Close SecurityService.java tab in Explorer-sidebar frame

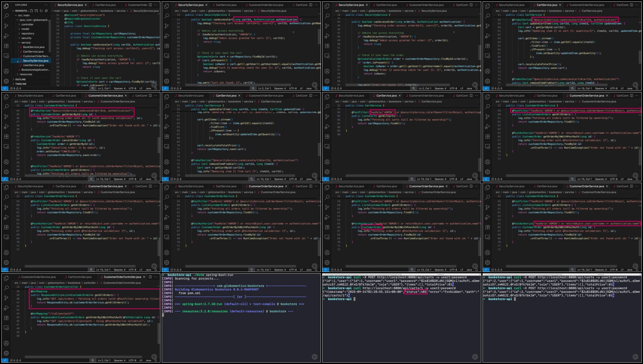pos(86,5)
